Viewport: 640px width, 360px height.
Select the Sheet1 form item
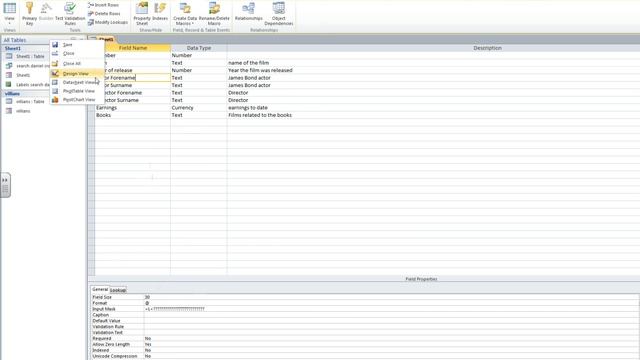point(23,75)
